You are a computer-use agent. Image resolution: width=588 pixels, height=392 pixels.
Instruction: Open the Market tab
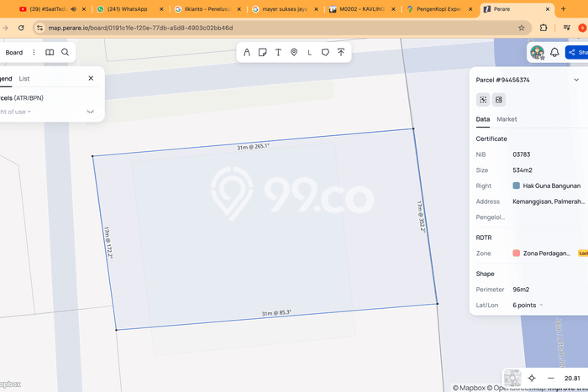(x=507, y=119)
